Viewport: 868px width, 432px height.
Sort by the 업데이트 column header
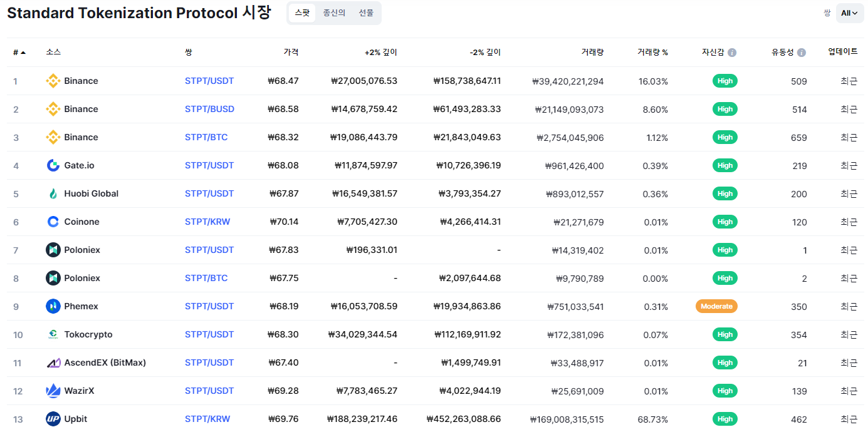[x=843, y=52]
